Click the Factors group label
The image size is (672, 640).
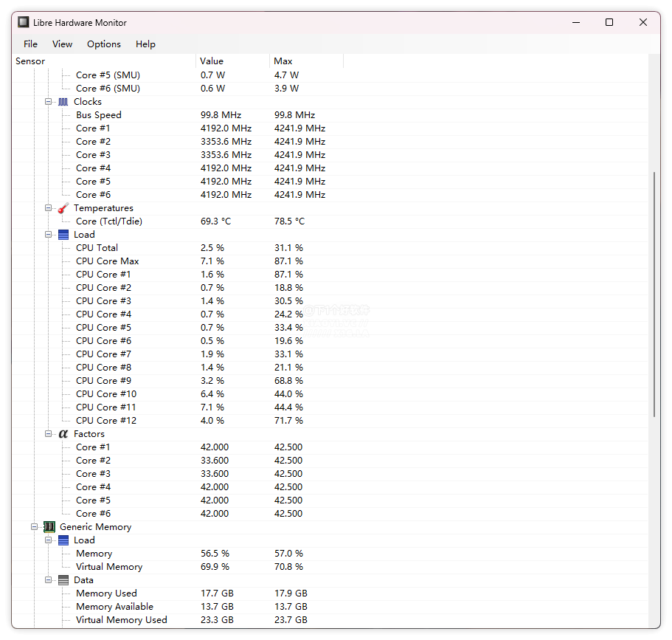(89, 434)
